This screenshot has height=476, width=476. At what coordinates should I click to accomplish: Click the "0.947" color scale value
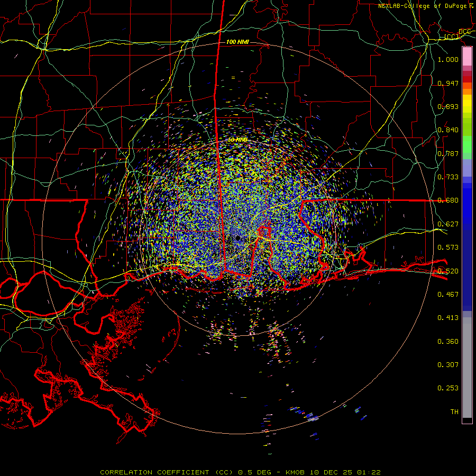click(448, 83)
